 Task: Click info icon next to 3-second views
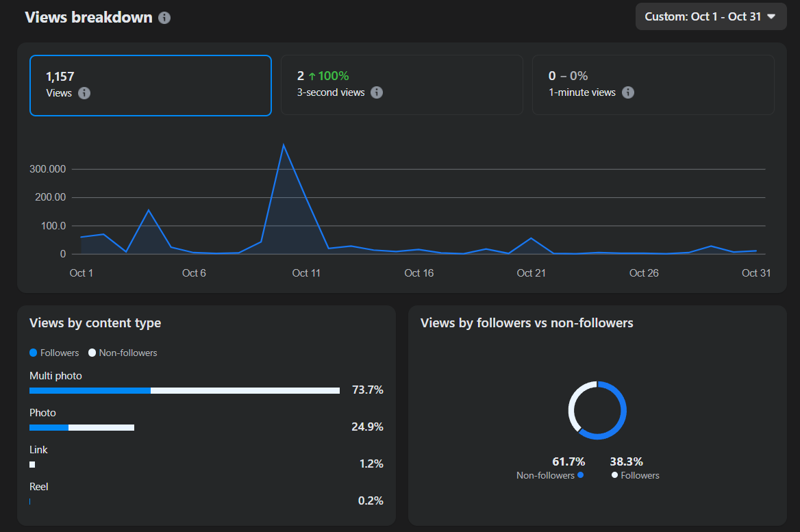click(377, 92)
